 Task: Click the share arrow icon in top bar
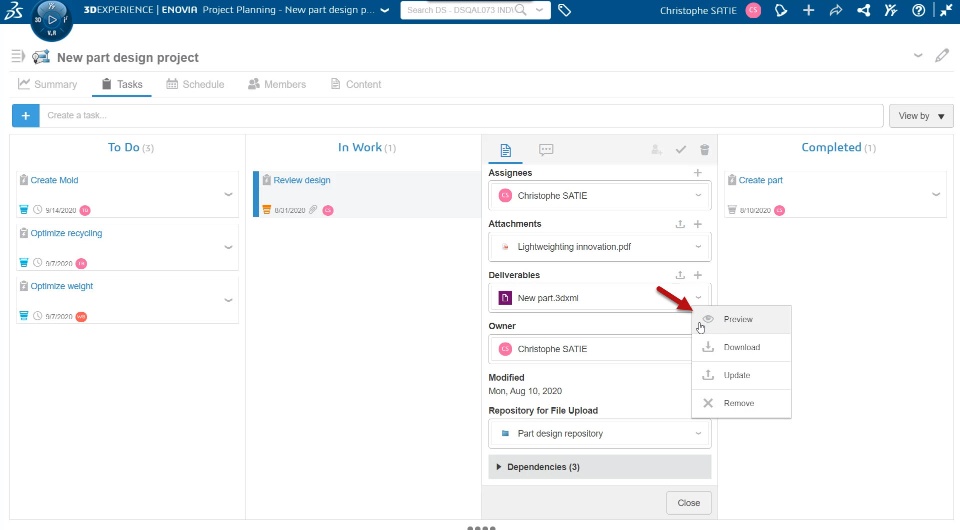tap(836, 11)
